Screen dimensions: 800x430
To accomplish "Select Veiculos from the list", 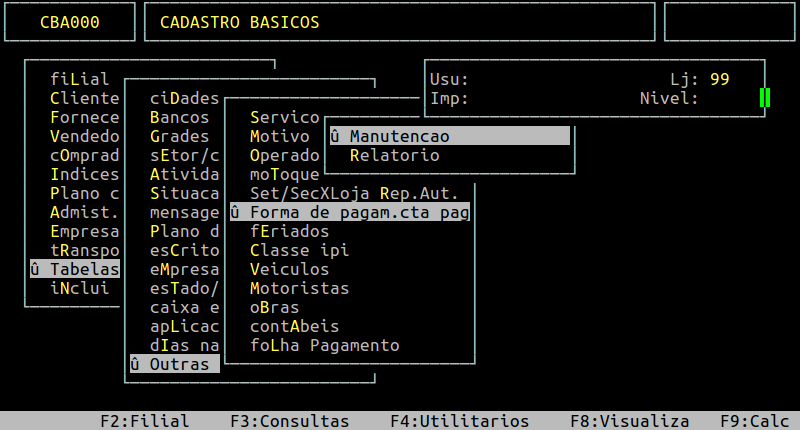I will 289,270.
